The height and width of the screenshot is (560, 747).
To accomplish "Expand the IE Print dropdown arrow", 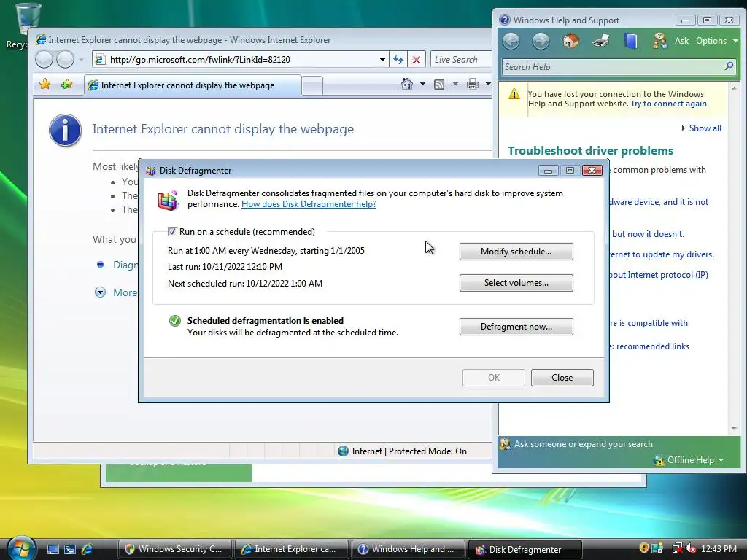I will 488,85.
